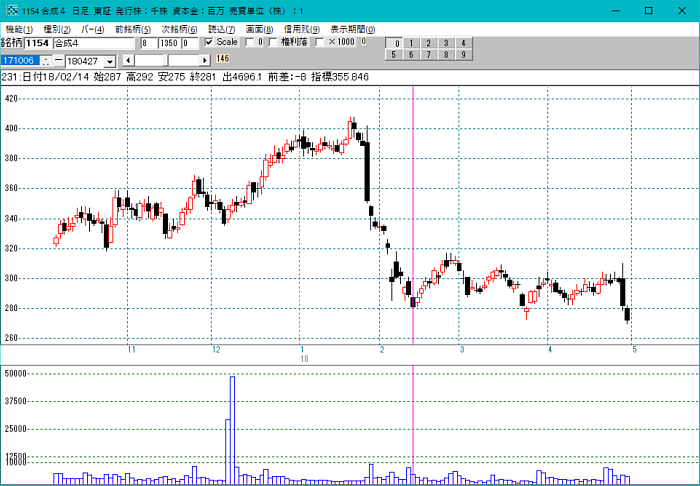Click the 前銘柄 menu item

tap(133, 29)
